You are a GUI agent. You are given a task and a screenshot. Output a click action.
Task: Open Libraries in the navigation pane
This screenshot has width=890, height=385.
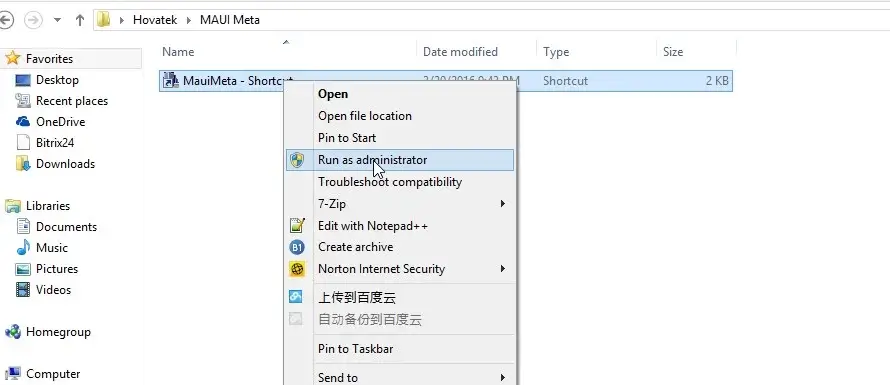click(48, 206)
